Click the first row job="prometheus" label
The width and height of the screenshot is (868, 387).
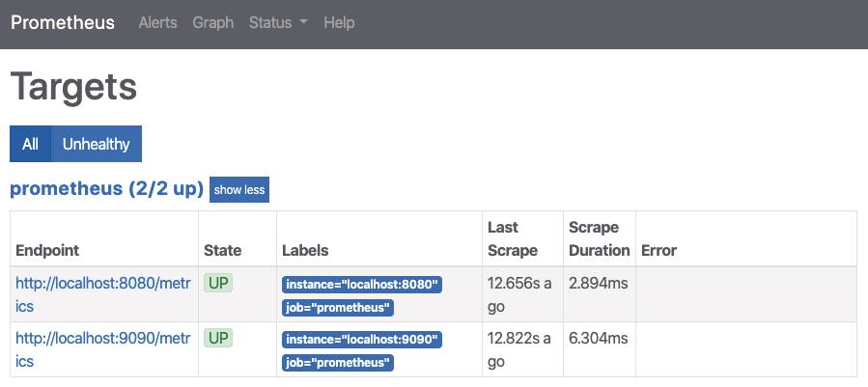(x=338, y=308)
